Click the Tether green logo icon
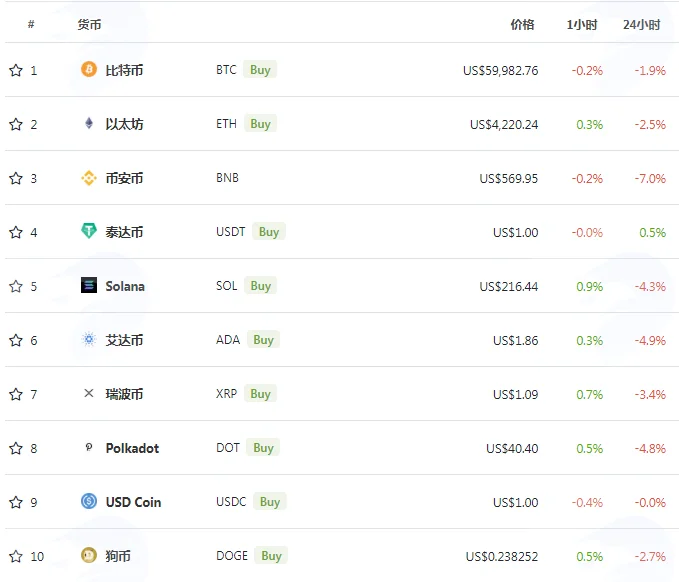The width and height of the screenshot is (679, 582). coord(89,231)
